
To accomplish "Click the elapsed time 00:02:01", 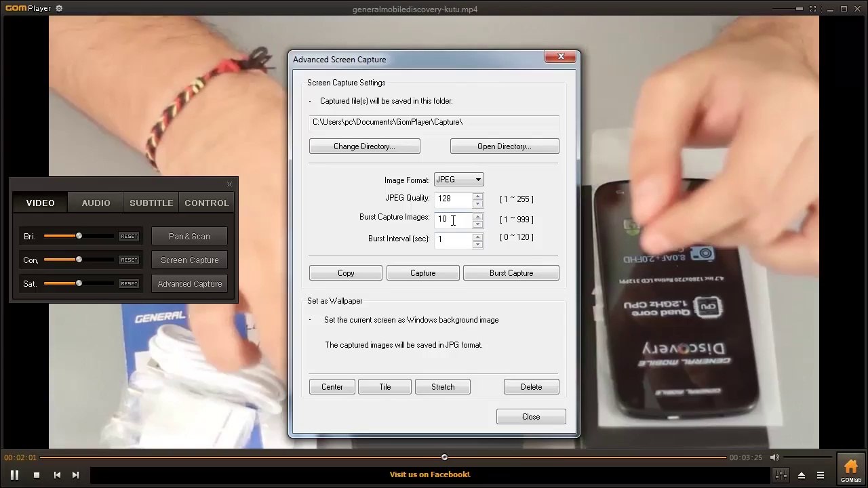I will [20, 457].
